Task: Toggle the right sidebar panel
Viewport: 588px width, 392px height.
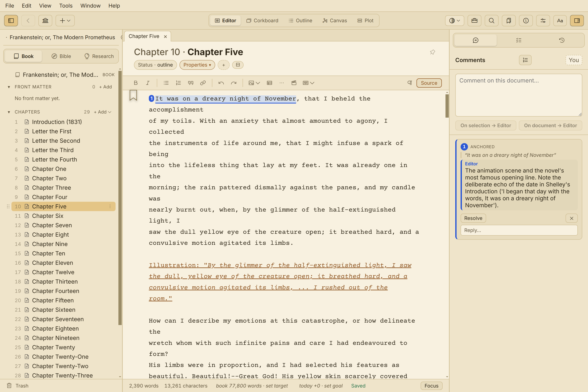Action: (x=577, y=20)
